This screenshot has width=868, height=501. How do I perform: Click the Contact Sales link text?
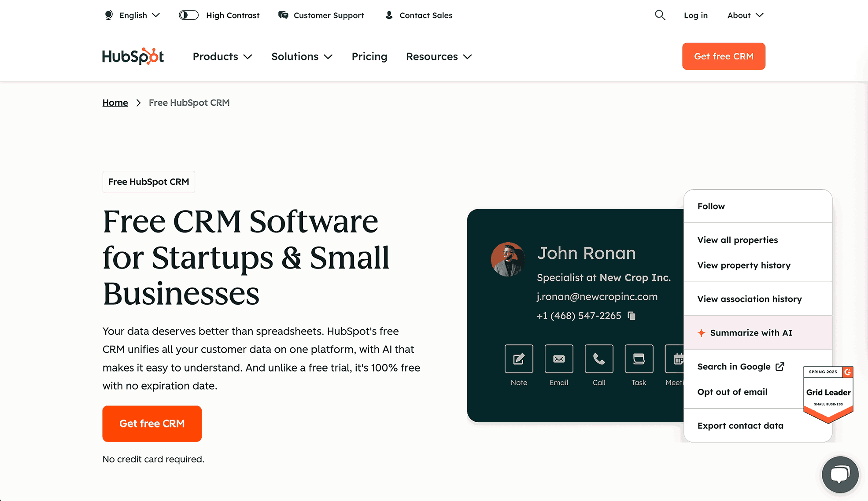[426, 15]
